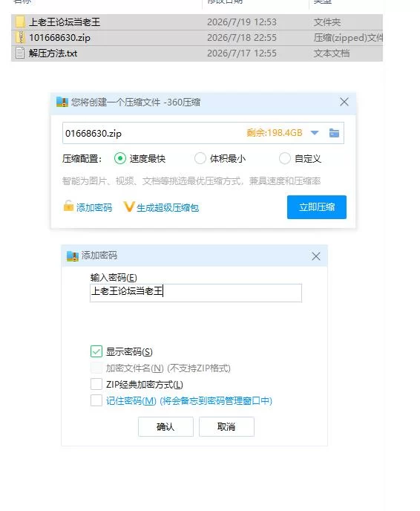Viewport: 420px width, 511px height.
Task: Click the 输入密码 text field
Action: click(196, 293)
